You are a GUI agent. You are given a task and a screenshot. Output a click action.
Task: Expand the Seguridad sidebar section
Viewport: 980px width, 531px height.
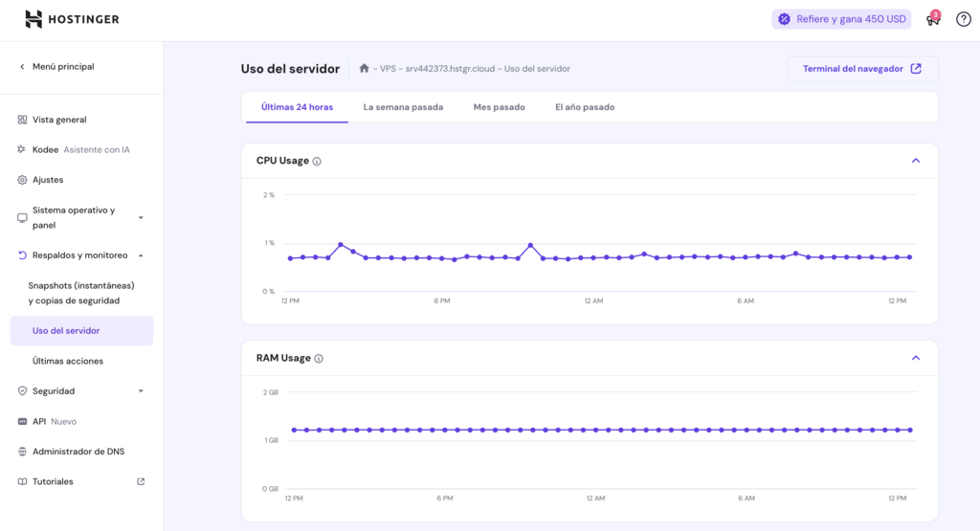[x=141, y=391]
